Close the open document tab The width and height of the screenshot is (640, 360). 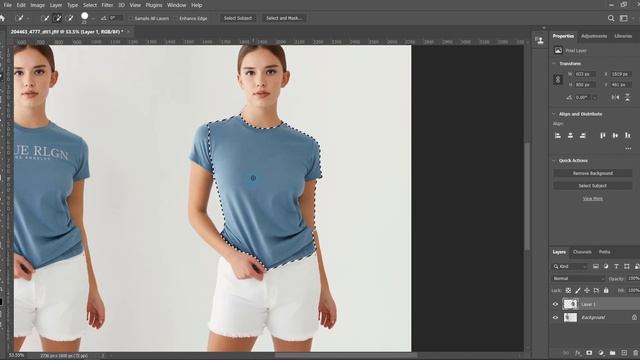[x=128, y=31]
